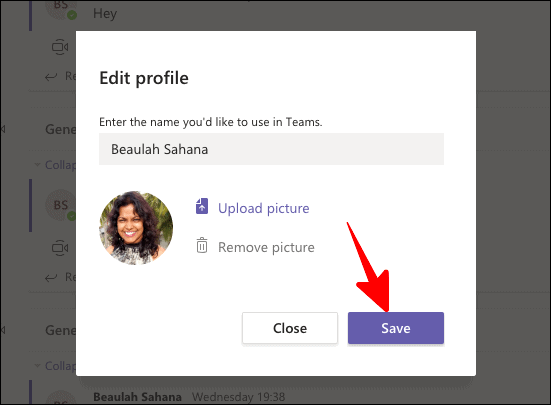551x405 pixels.
Task: Collapse the thread using the bottom Collapse arrow
Action: coord(37,365)
